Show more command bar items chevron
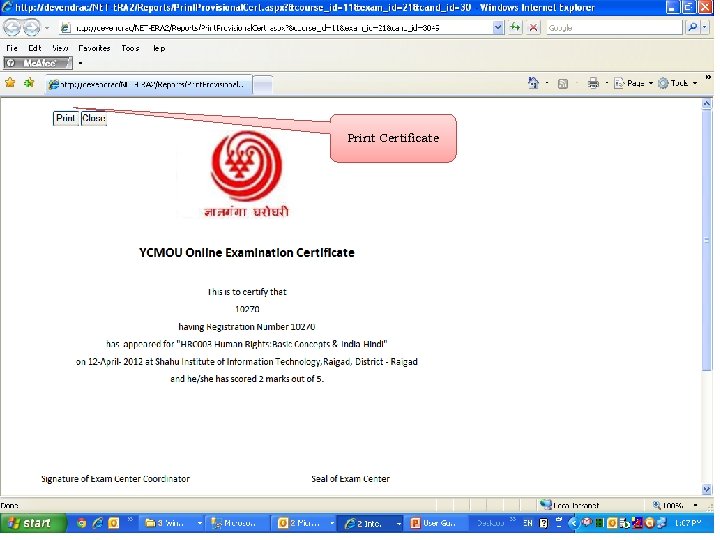 (709, 78)
